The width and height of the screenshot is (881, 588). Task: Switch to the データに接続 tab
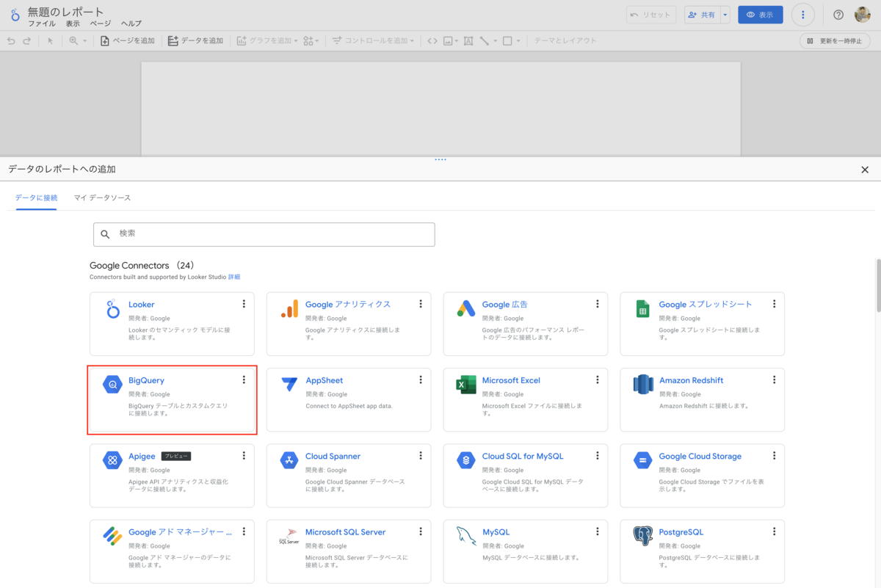(36, 198)
